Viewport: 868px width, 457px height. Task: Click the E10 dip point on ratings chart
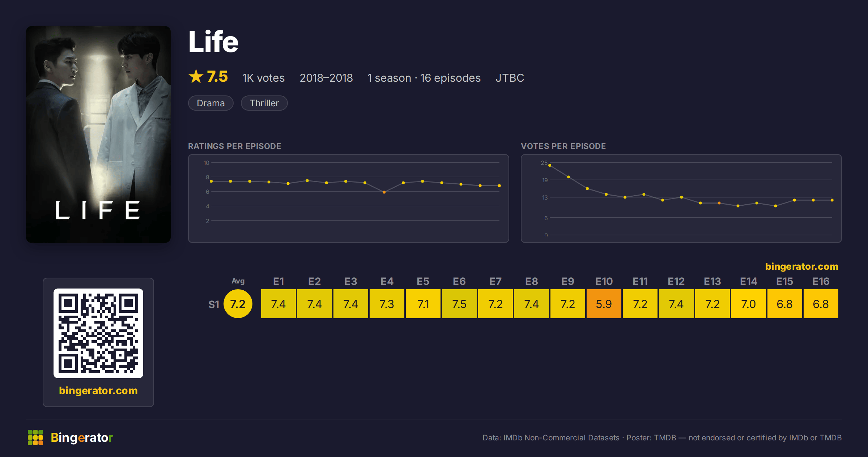(x=384, y=192)
